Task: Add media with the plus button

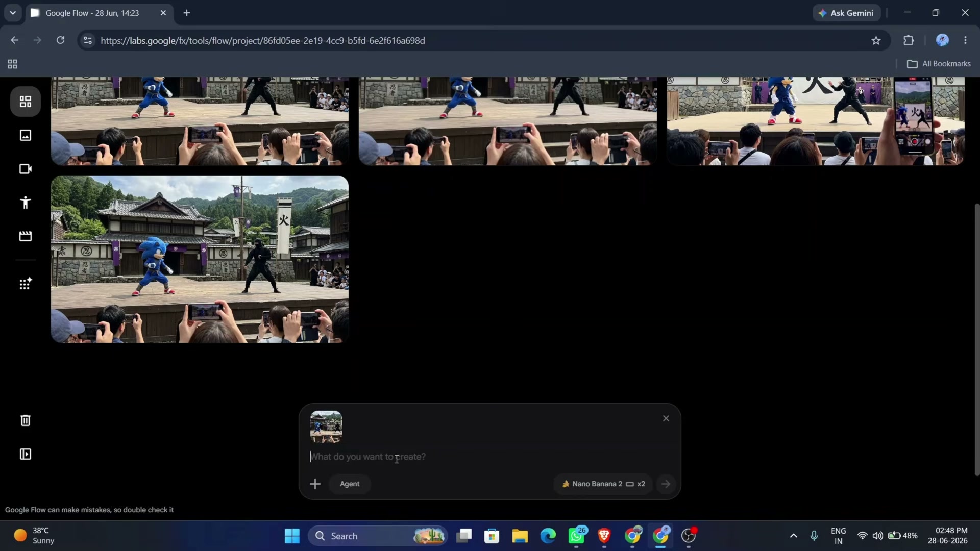Action: click(315, 484)
